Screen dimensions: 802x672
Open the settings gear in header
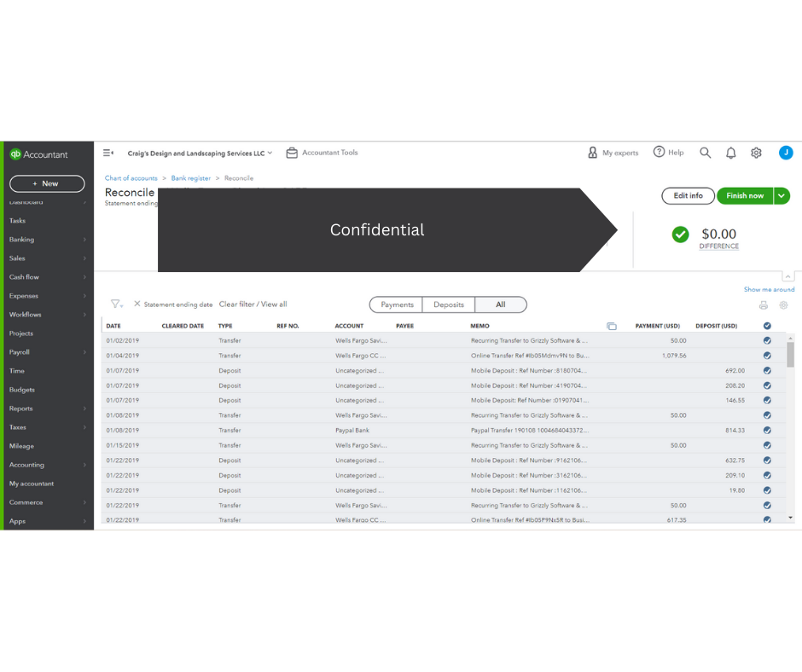tap(756, 153)
